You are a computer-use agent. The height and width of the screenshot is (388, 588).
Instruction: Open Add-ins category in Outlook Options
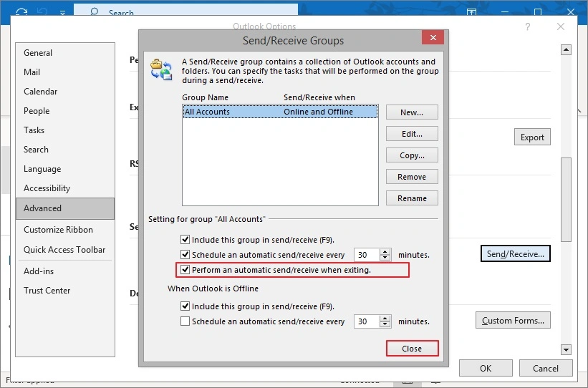[65, 271]
